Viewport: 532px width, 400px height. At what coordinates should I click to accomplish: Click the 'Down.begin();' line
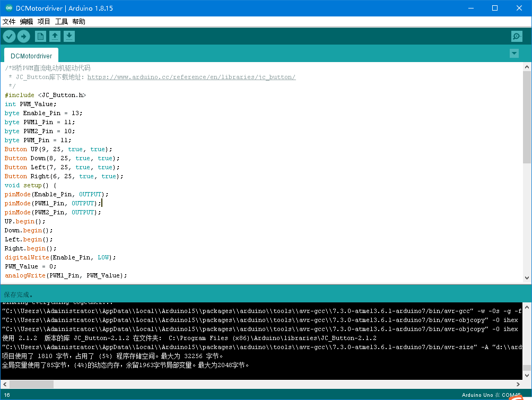29,230
